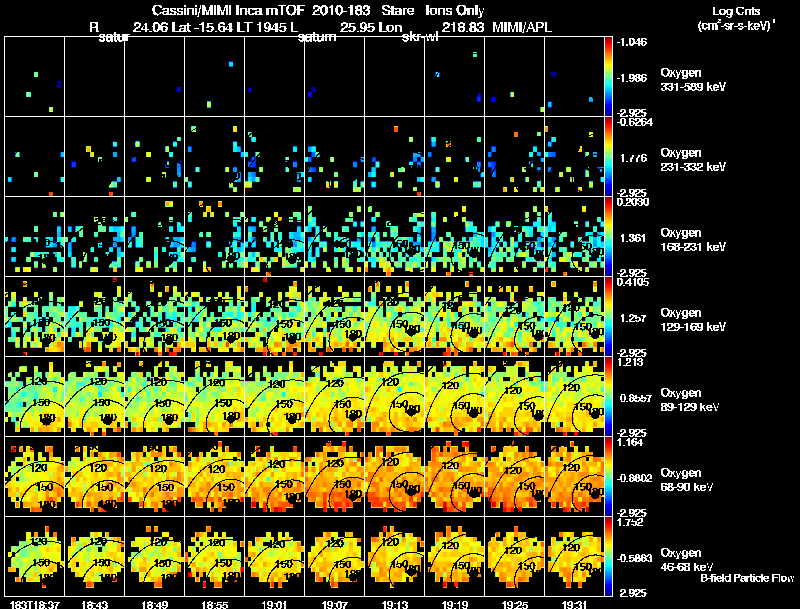Open 19:01 panel in 129-169 keV row
The image size is (800, 609).
coord(275,316)
